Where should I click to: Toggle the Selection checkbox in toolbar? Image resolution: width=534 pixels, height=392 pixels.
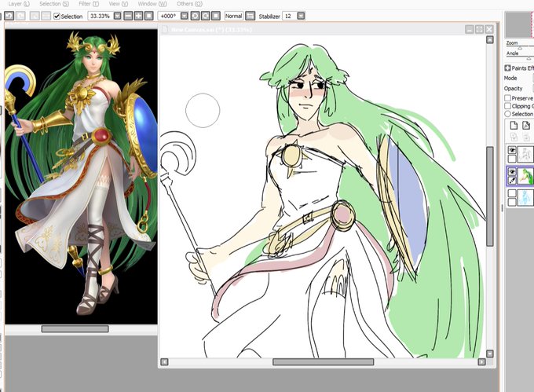coord(57,16)
